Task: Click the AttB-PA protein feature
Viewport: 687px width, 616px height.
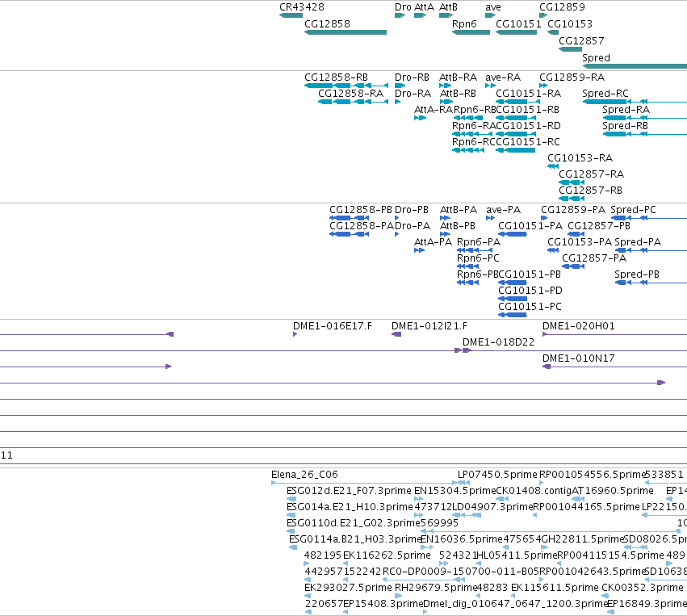Action: pyautogui.click(x=445, y=218)
